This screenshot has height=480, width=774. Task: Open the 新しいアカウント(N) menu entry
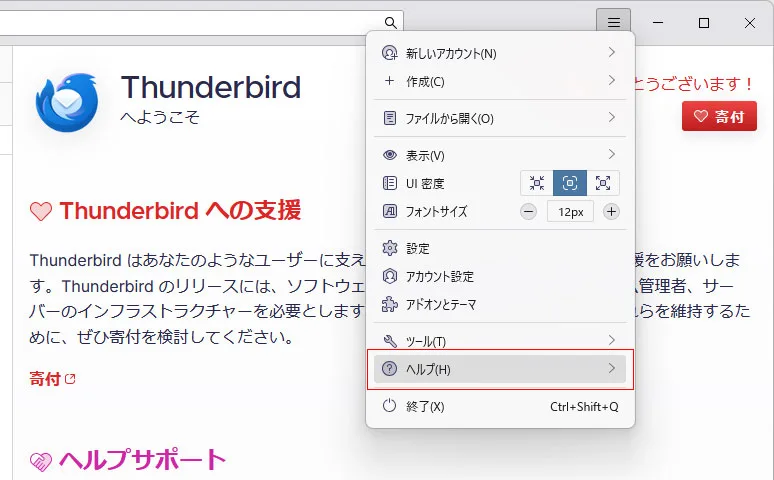(500, 53)
